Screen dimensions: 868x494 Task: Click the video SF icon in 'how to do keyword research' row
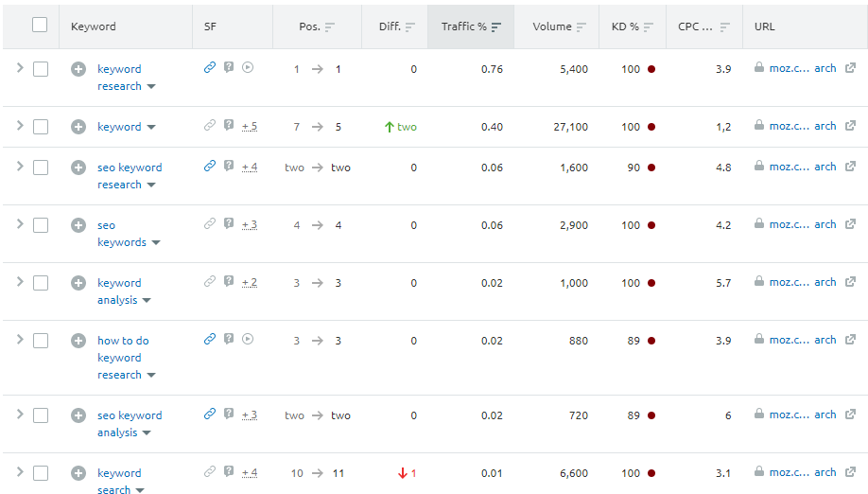pyautogui.click(x=248, y=339)
